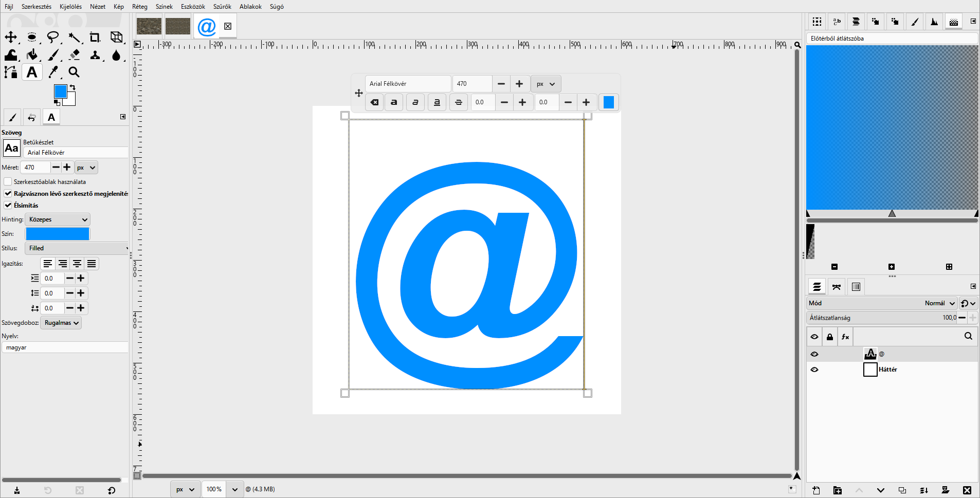The image size is (980, 498).
Task: Open the on-canvas font size unit dropdown
Action: point(546,84)
